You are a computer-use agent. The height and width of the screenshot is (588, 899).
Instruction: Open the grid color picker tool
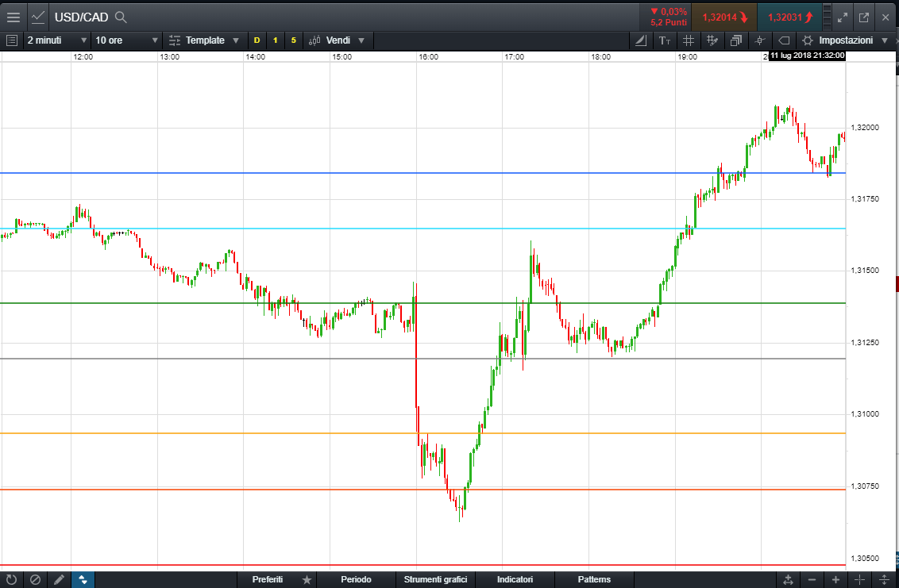tap(712, 40)
